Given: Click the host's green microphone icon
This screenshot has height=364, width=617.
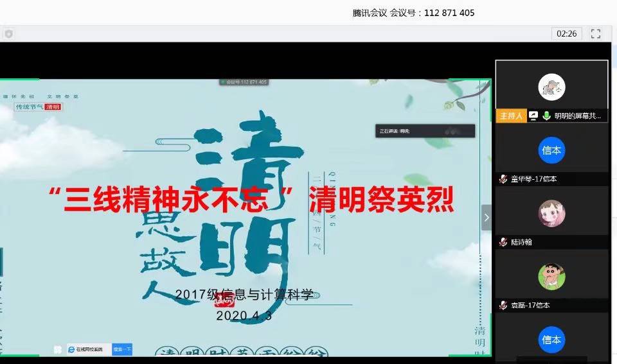Looking at the screenshot, I should pos(546,116).
